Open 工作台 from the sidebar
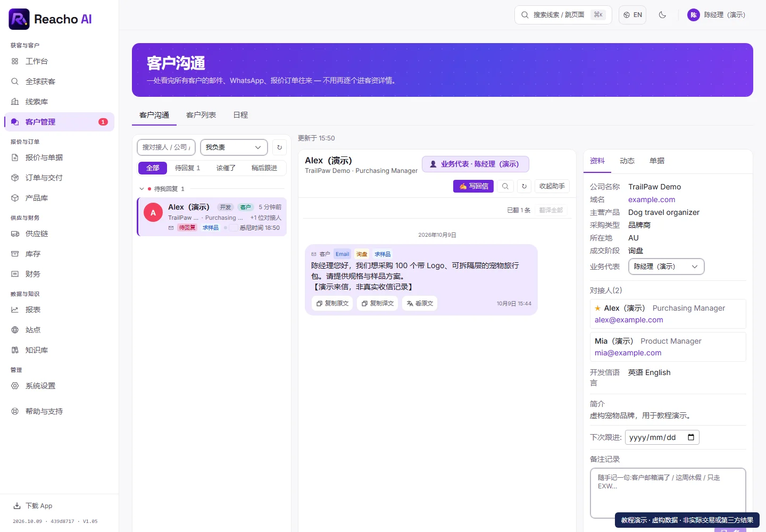 pyautogui.click(x=59, y=61)
